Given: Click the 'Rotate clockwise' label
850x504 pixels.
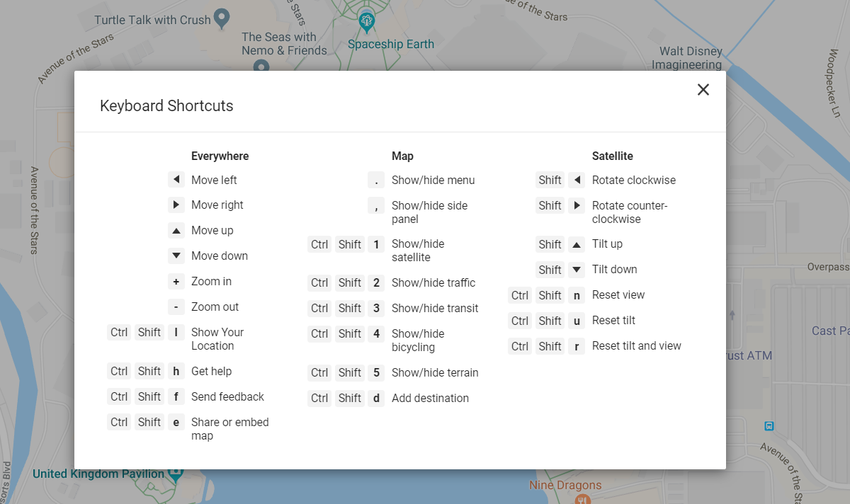Looking at the screenshot, I should tap(634, 180).
